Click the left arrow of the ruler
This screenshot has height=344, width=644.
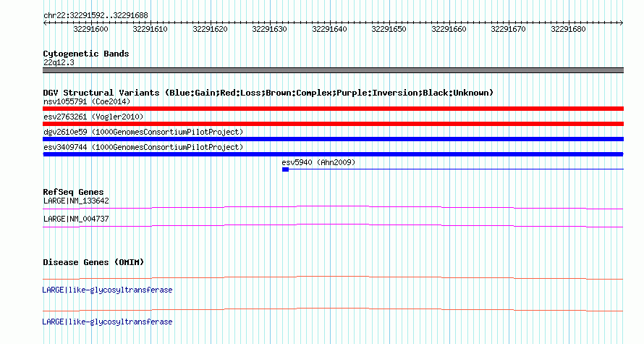coord(45,23)
